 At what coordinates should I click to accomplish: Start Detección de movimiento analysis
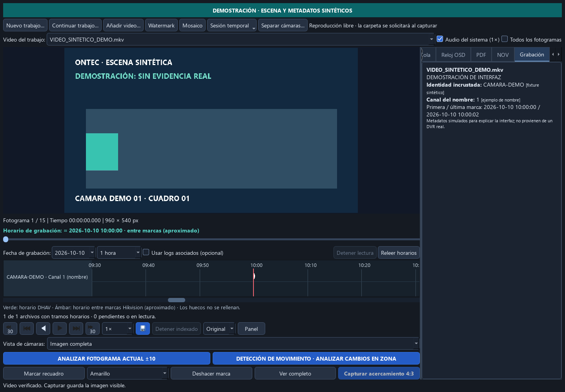(x=316, y=358)
